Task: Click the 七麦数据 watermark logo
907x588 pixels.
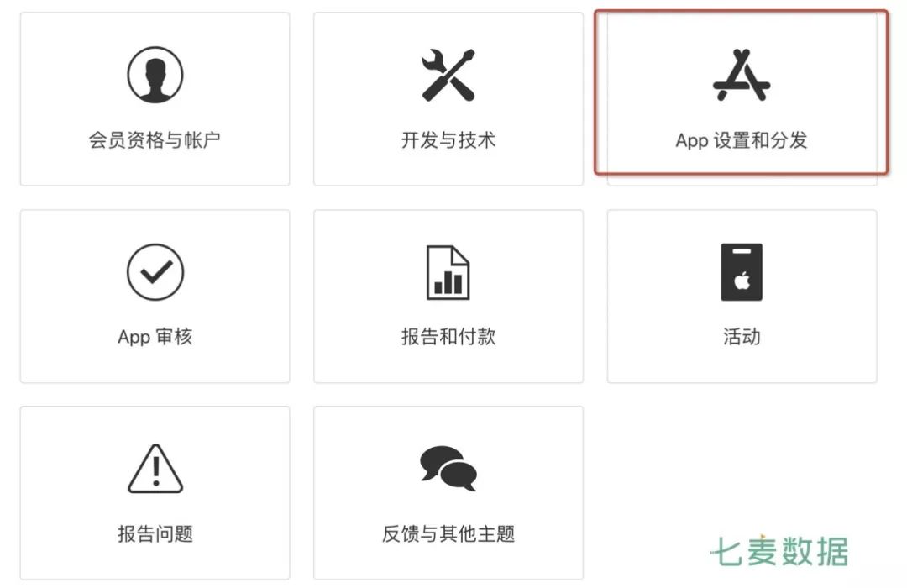Action: [x=779, y=551]
